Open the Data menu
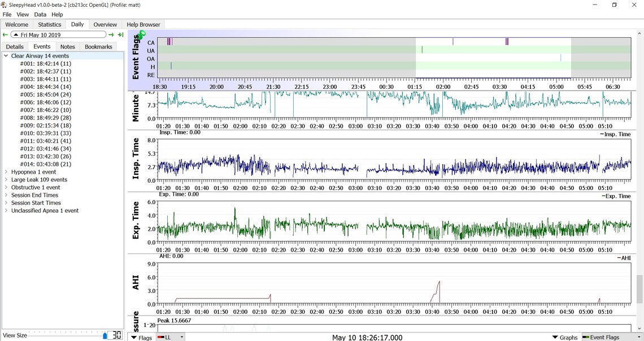The height and width of the screenshot is (341, 644). 40,14
